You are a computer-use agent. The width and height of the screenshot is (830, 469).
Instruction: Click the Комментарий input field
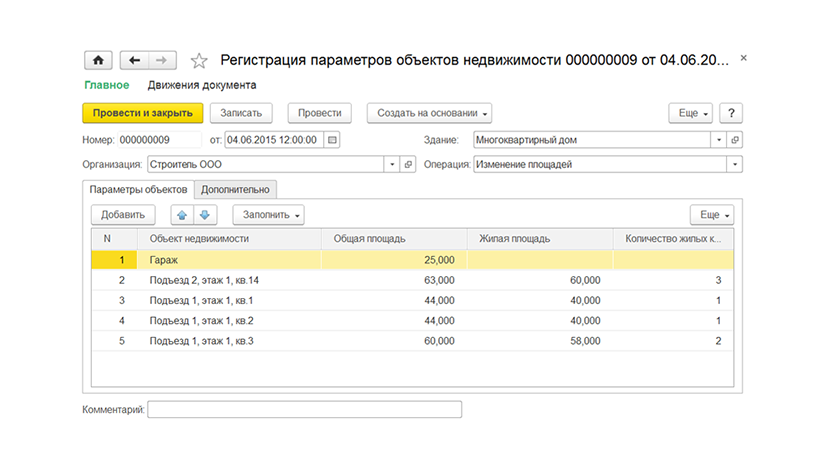pos(304,409)
